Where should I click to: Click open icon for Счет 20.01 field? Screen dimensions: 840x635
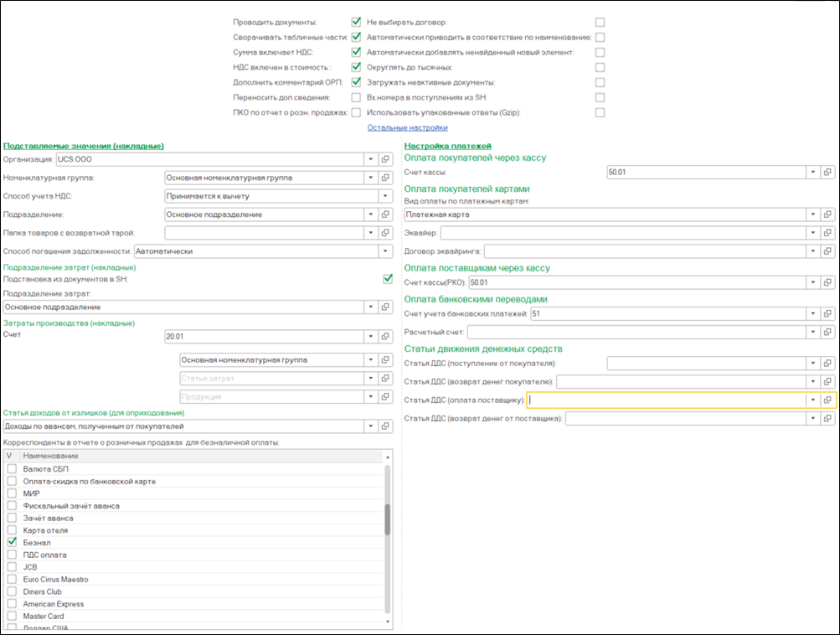pos(385,337)
